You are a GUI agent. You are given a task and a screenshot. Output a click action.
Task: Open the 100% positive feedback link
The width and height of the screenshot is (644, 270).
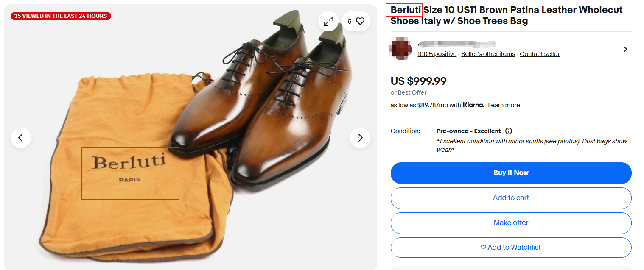click(437, 54)
